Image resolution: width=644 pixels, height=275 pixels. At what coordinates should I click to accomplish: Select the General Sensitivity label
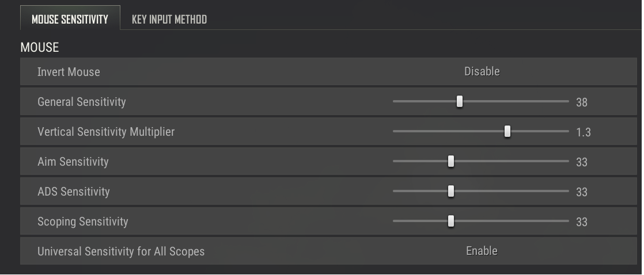coord(81,102)
